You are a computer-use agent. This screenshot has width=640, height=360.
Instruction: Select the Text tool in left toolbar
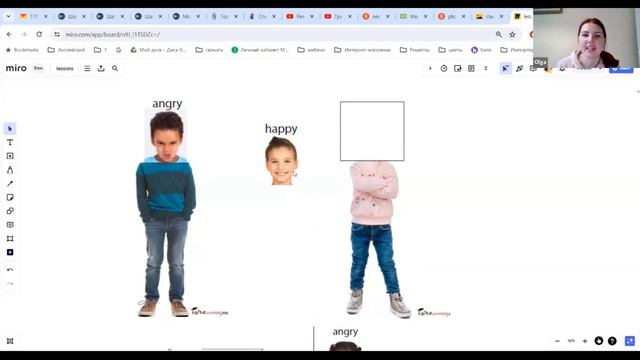pyautogui.click(x=10, y=142)
